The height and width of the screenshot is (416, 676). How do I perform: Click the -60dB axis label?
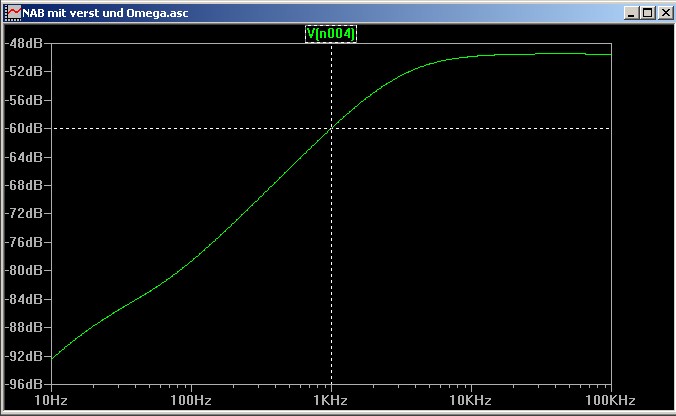(24, 128)
